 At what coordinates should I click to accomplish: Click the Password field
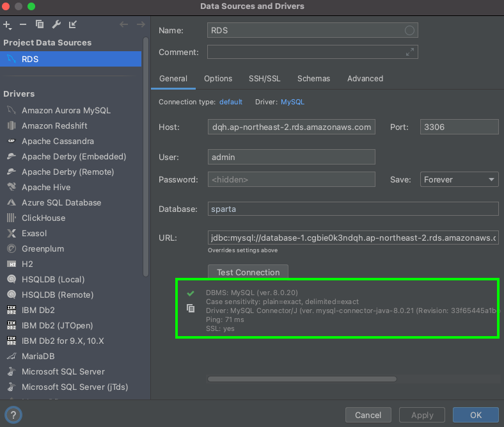291,179
